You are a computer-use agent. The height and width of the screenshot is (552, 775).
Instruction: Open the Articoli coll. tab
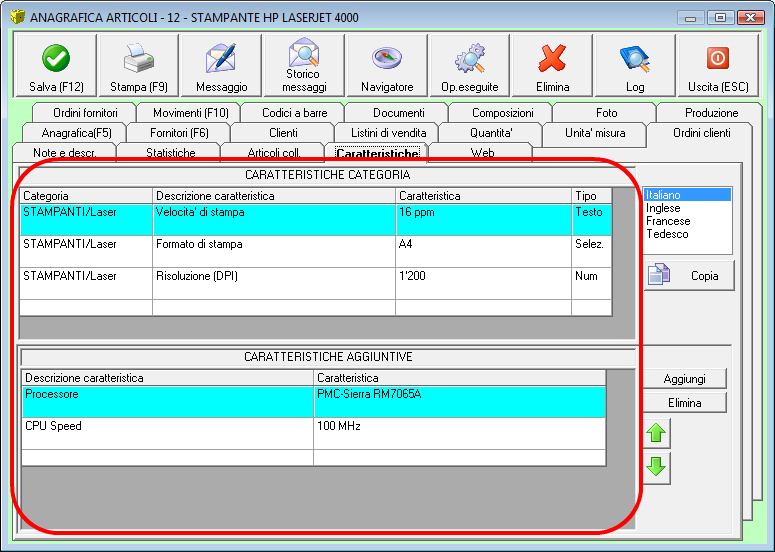click(274, 153)
